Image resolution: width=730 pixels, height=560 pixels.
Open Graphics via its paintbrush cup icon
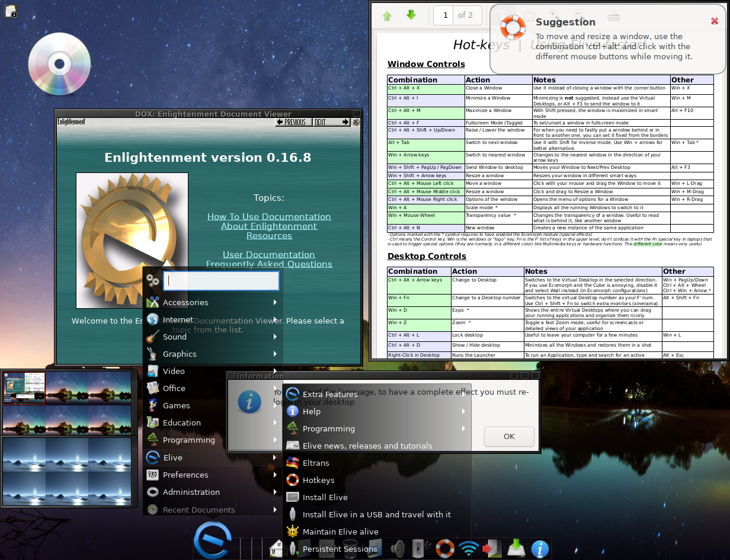tap(153, 354)
